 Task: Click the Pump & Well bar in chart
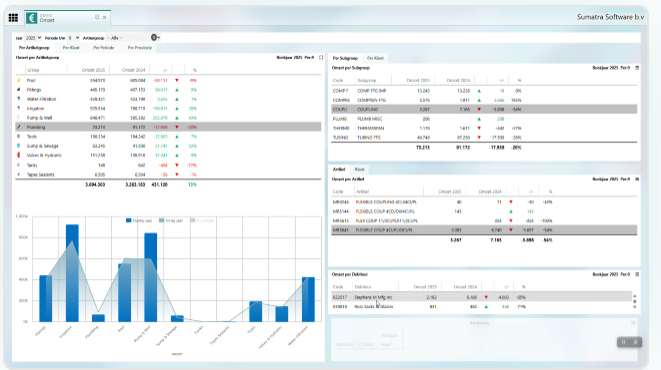point(150,277)
